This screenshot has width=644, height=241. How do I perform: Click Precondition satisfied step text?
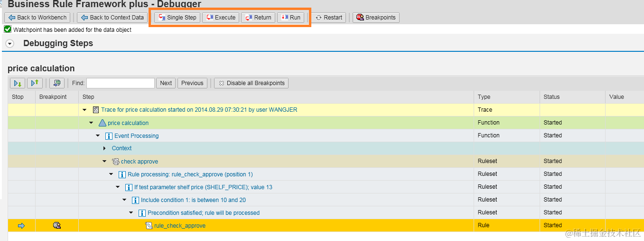(x=204, y=213)
